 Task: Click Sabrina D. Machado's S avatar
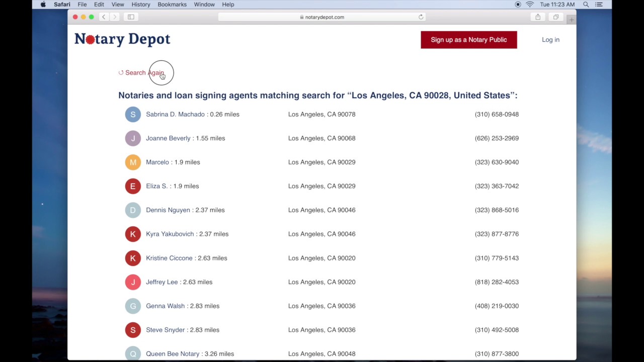pyautogui.click(x=133, y=114)
